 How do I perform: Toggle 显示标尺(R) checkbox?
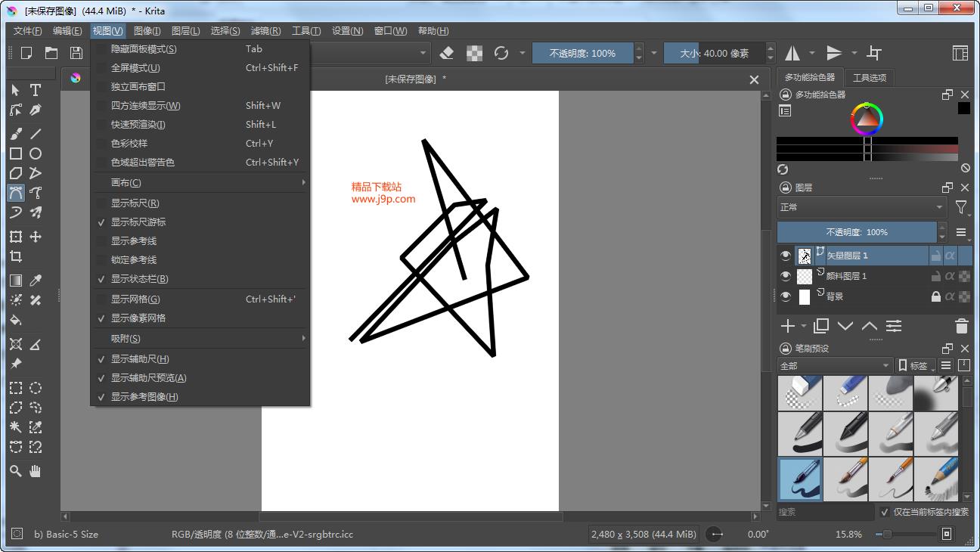(101, 203)
